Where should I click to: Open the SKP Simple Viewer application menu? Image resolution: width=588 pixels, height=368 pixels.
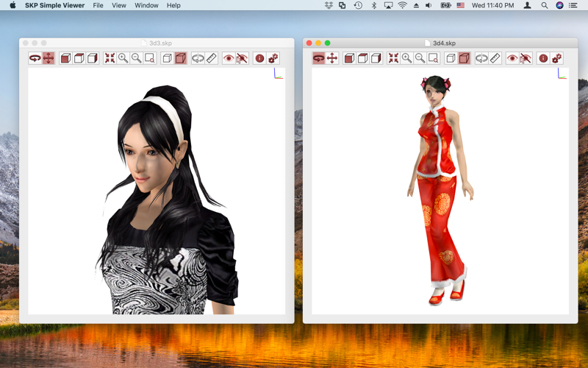coord(54,5)
